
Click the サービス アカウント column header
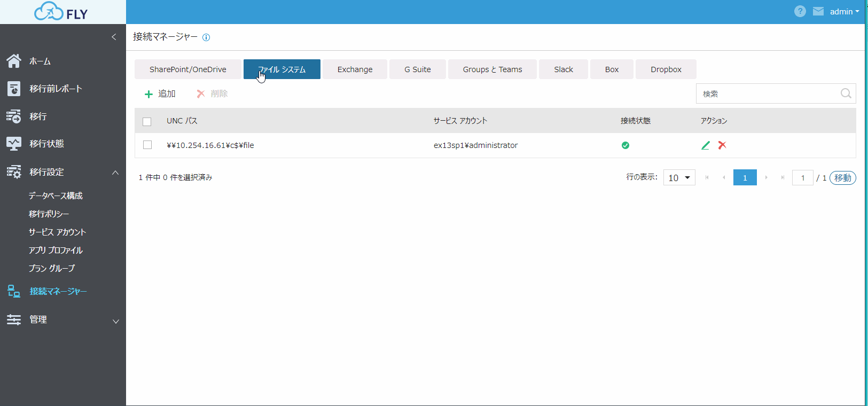click(460, 121)
